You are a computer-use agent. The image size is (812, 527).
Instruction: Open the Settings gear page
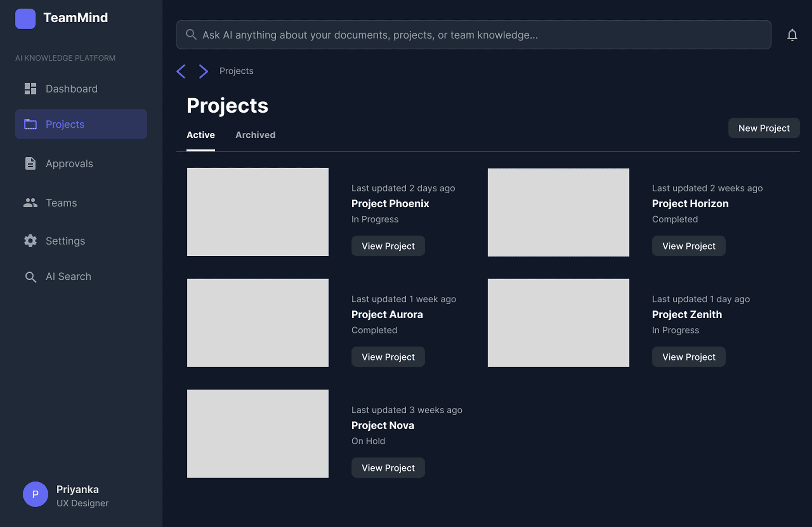[65, 241]
